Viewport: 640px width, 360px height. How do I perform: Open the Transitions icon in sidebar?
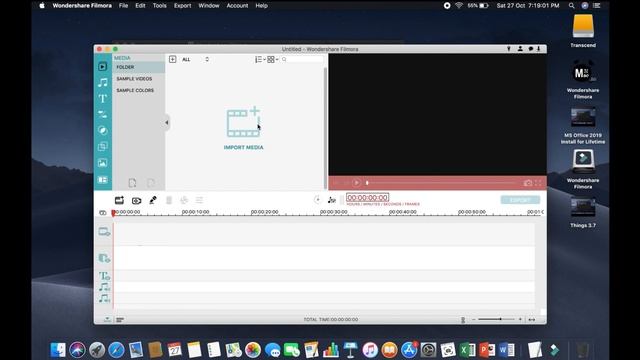coord(102,115)
